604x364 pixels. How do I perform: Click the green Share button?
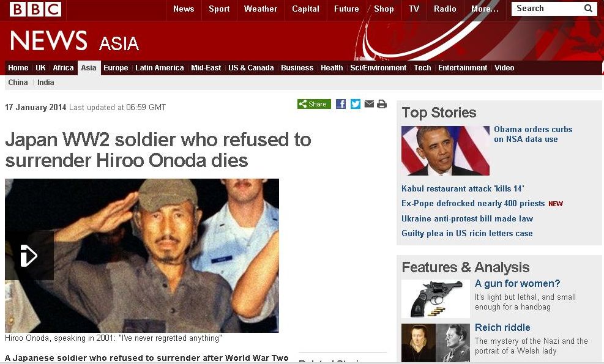tap(314, 104)
